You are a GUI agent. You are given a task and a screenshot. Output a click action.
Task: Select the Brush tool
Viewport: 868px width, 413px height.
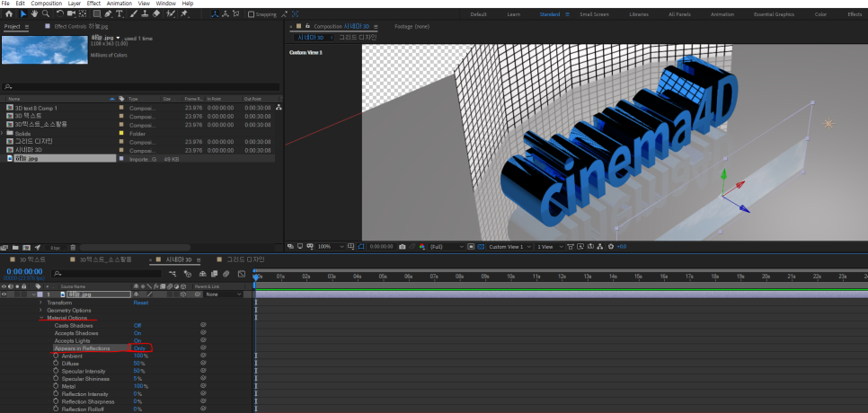click(133, 13)
